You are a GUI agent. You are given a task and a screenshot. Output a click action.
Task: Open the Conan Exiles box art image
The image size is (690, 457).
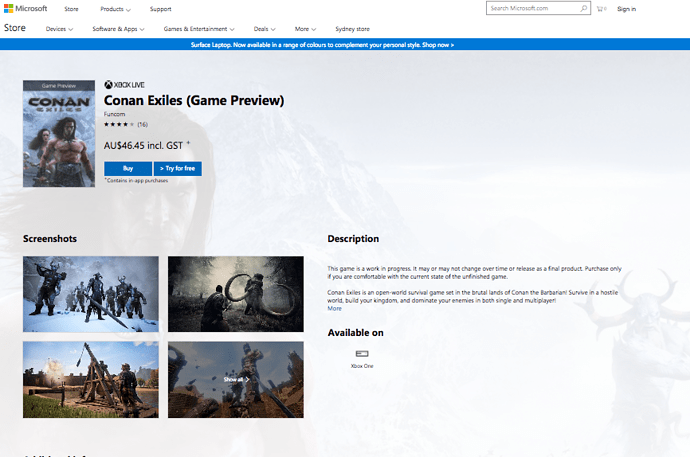pyautogui.click(x=59, y=134)
